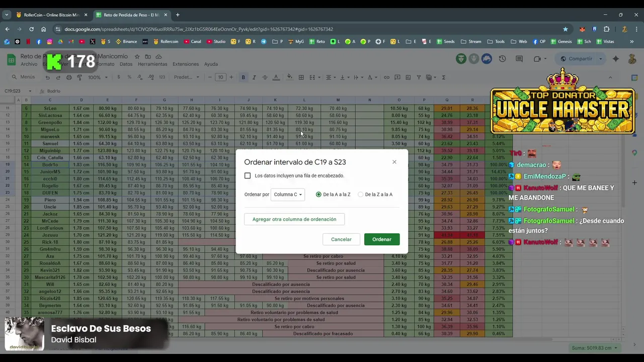Click the Functions sigma icon
Image resolution: width=644 pixels, height=362 pixels.
(x=444, y=77)
